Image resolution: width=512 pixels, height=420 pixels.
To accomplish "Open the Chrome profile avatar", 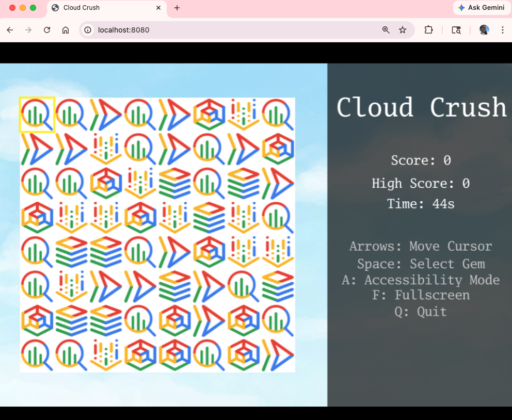I will point(484,30).
